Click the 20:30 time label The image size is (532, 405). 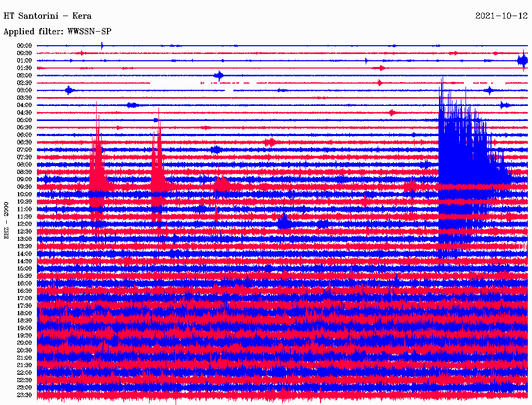(x=24, y=350)
